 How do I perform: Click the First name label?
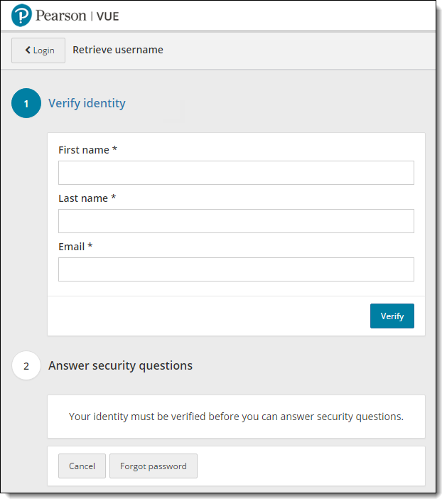(x=88, y=151)
